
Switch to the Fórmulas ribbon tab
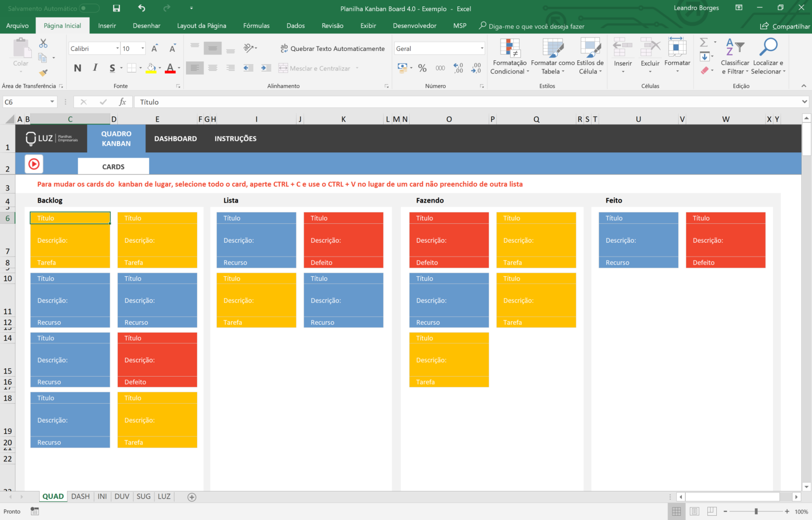pos(256,25)
